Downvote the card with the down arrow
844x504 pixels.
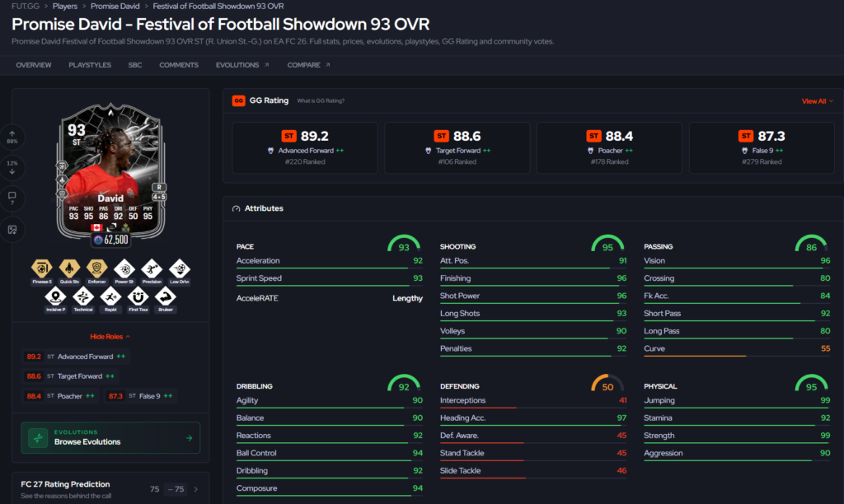point(12,167)
